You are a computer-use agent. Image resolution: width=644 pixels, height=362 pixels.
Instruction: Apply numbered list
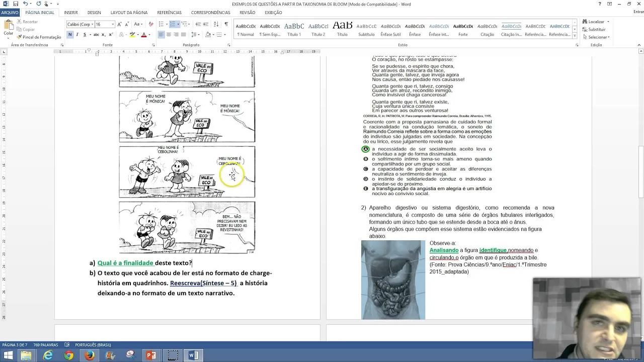tap(173, 24)
